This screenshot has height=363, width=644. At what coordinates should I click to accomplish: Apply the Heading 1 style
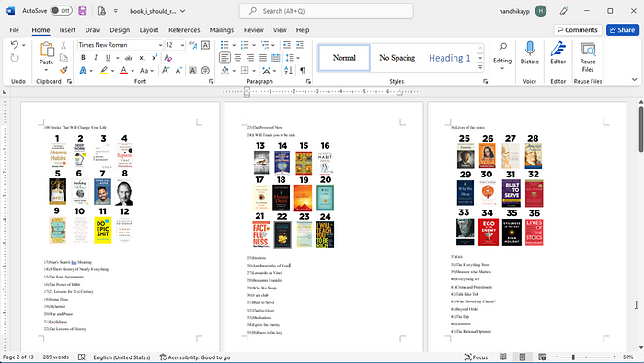tap(449, 58)
